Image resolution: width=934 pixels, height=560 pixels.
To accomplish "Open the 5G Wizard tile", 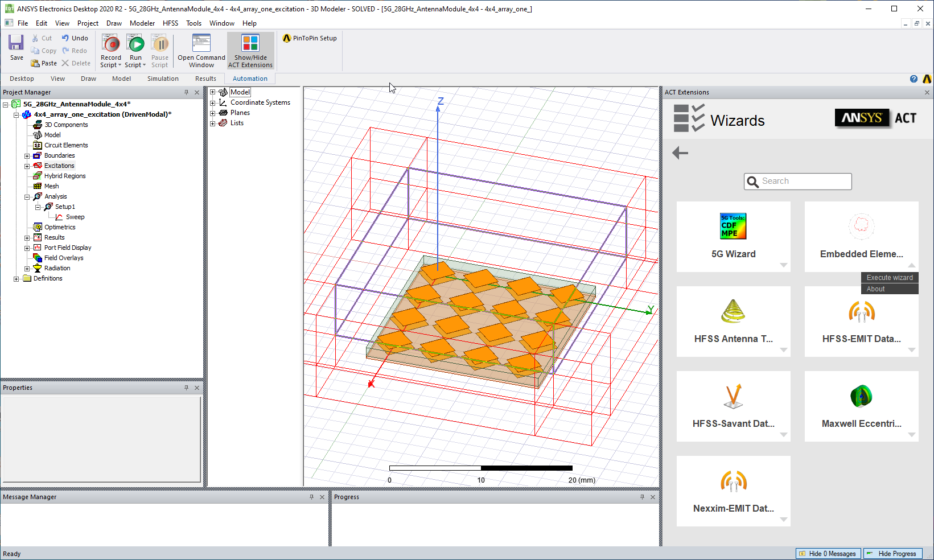I will [x=734, y=237].
